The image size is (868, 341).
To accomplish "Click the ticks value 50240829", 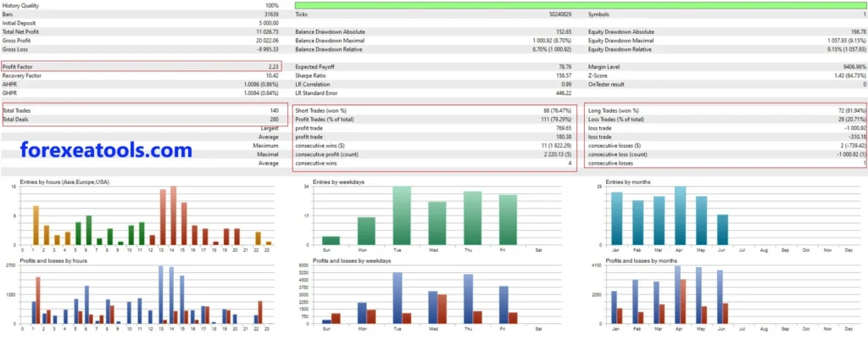I will coord(560,14).
